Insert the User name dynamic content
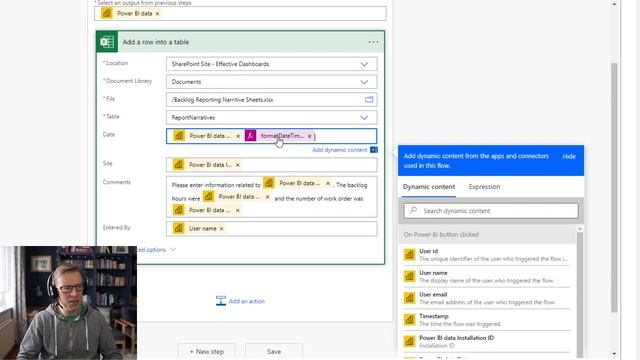Viewport: 640px width, 360px height. (487, 276)
